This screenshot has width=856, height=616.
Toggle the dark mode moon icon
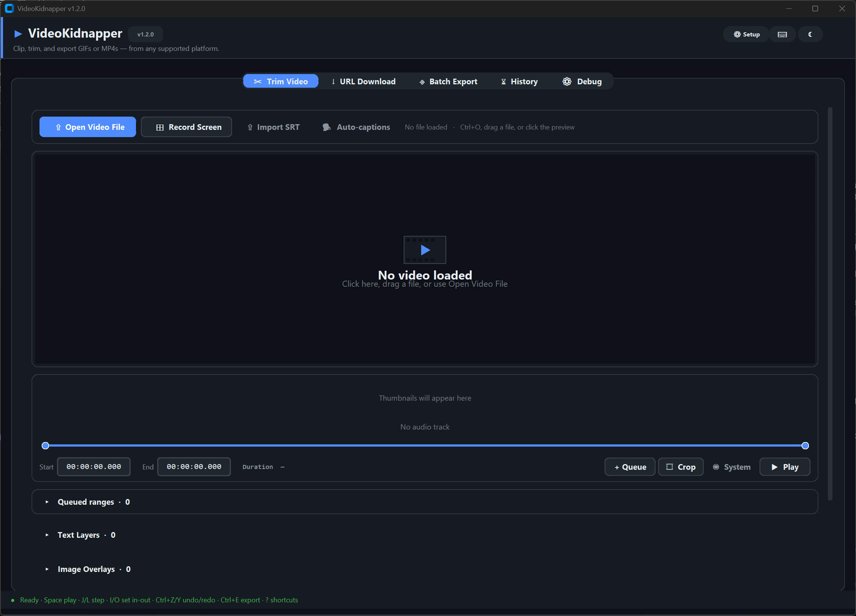click(810, 34)
